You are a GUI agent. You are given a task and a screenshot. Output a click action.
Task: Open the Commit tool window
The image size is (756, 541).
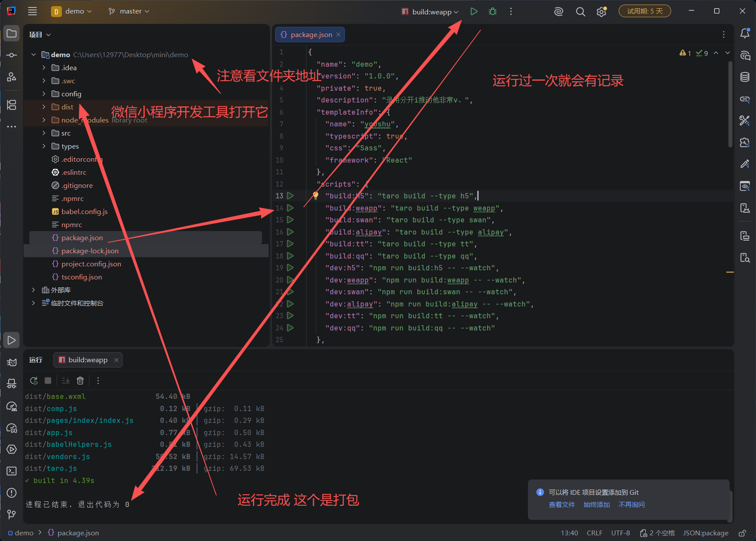point(12,55)
